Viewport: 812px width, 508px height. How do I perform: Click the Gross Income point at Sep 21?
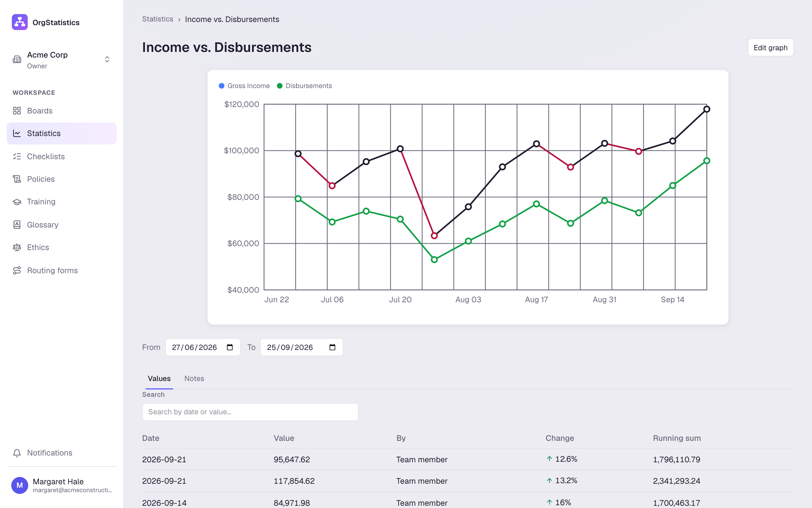tap(707, 109)
